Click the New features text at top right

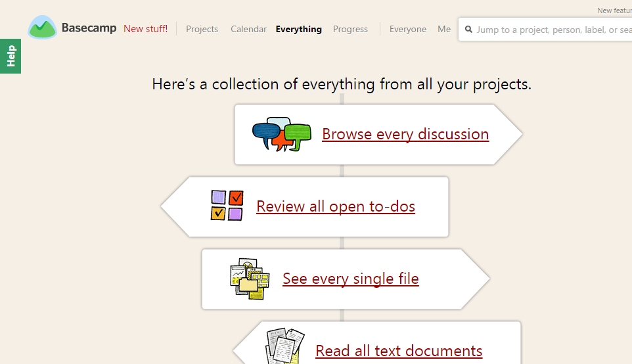click(614, 11)
